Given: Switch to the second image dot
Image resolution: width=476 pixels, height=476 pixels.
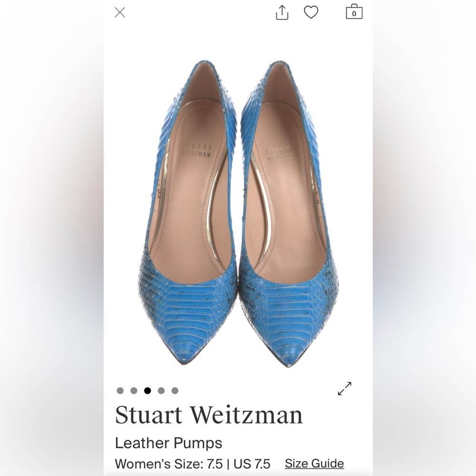Looking at the screenshot, I should 134,390.
